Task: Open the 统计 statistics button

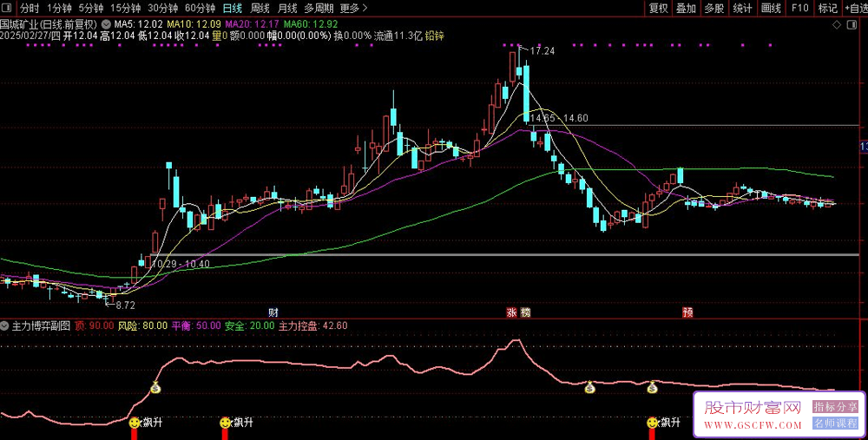Action: pos(743,9)
